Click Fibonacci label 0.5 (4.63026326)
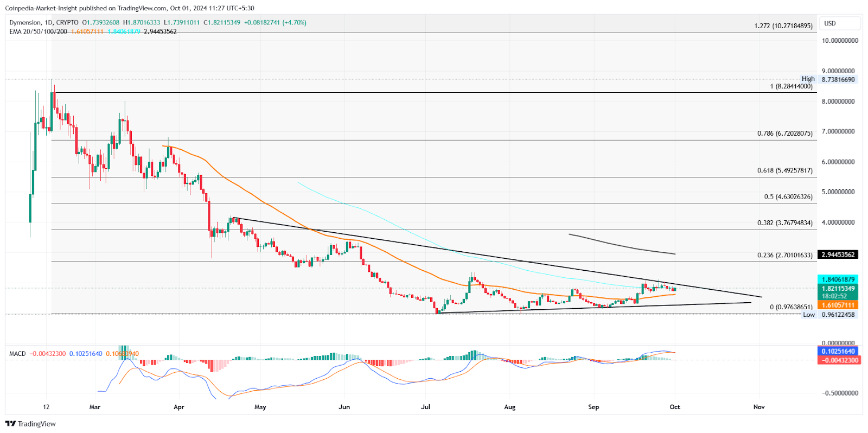868x433 pixels. click(x=788, y=197)
